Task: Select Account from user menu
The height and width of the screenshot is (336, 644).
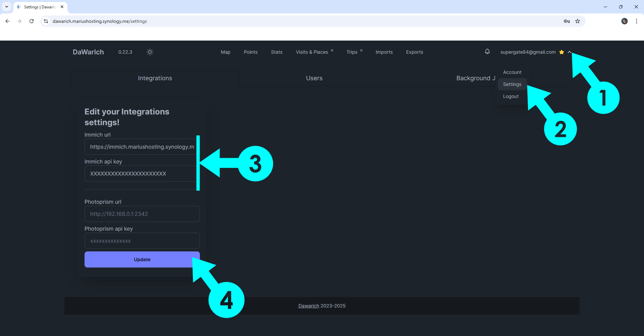Action: point(512,72)
